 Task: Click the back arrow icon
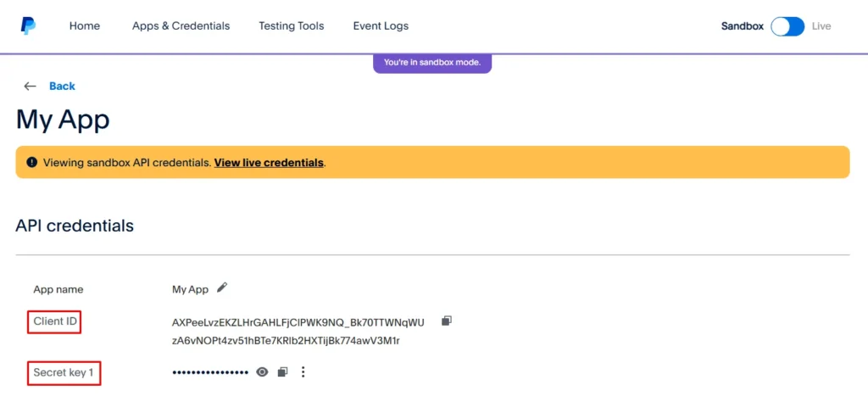31,87
